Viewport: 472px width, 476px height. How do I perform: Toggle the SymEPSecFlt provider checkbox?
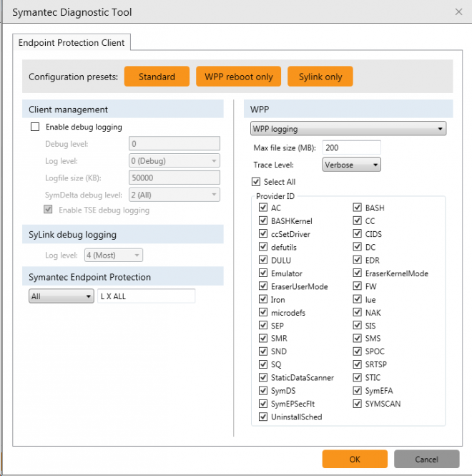pyautogui.click(x=263, y=404)
